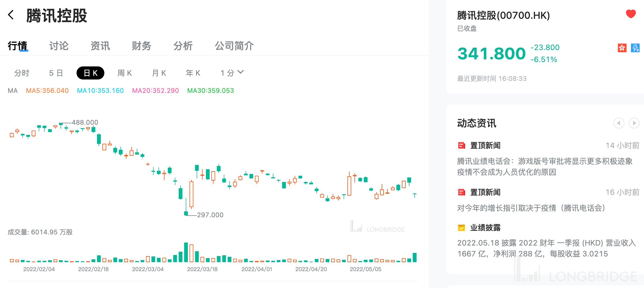This screenshot has height=288, width=644.
Task: Click the 16 小时前 timestamp
Action: pyautogui.click(x=622, y=192)
